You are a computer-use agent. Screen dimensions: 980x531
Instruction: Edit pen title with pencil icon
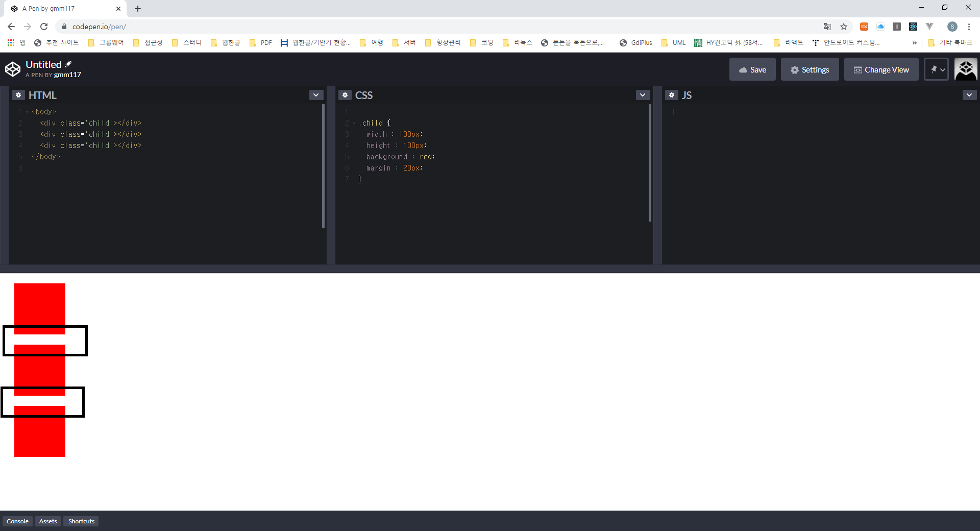pyautogui.click(x=68, y=64)
